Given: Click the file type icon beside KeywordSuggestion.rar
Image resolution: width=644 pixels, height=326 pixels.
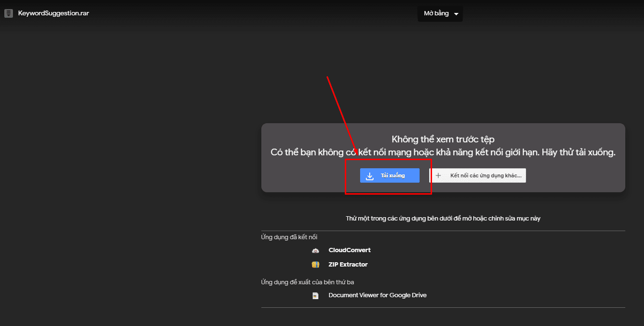Looking at the screenshot, I should point(8,13).
